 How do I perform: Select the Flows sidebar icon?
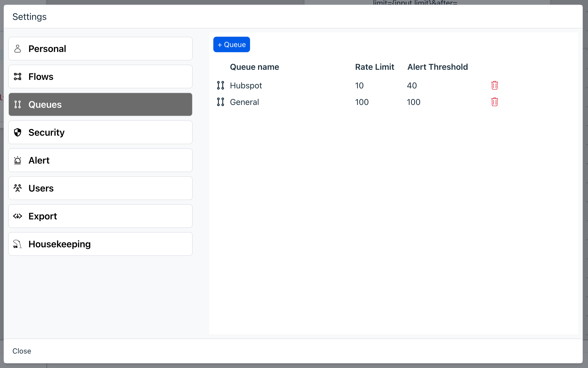click(x=18, y=76)
